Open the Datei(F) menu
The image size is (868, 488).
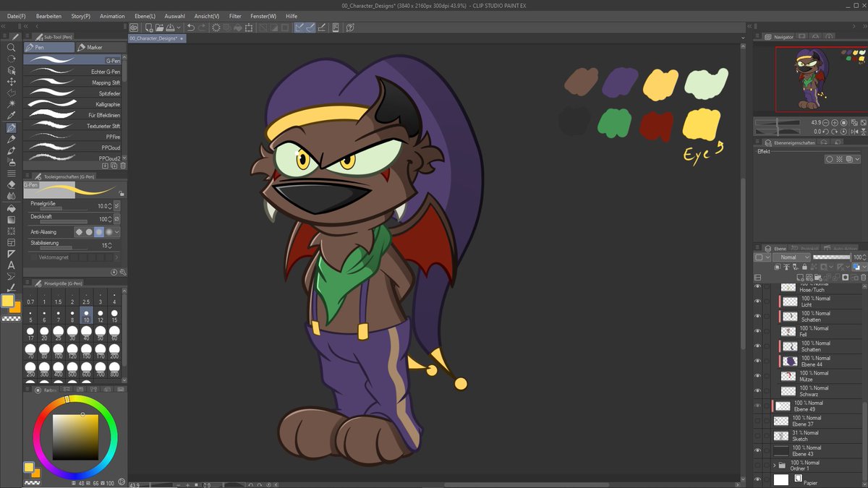click(17, 16)
